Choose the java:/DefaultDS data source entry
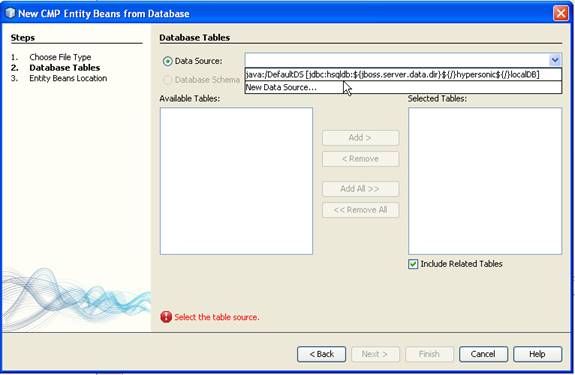Viewport: 575px width, 375px height. [403, 74]
